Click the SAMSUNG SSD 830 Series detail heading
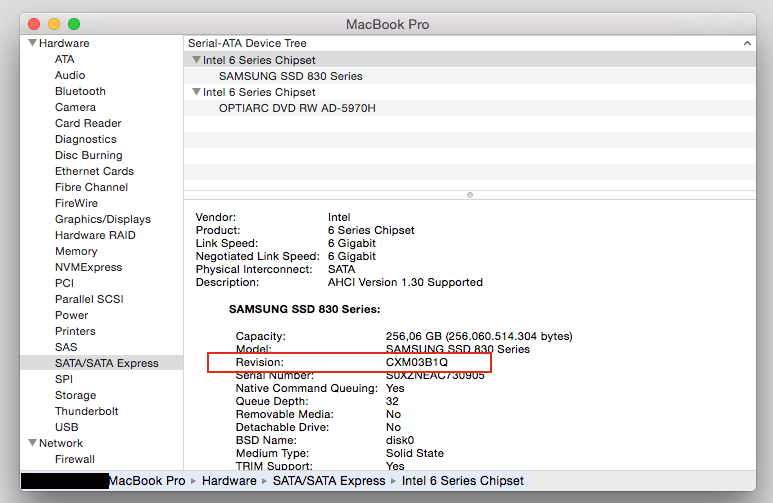 [x=305, y=309]
